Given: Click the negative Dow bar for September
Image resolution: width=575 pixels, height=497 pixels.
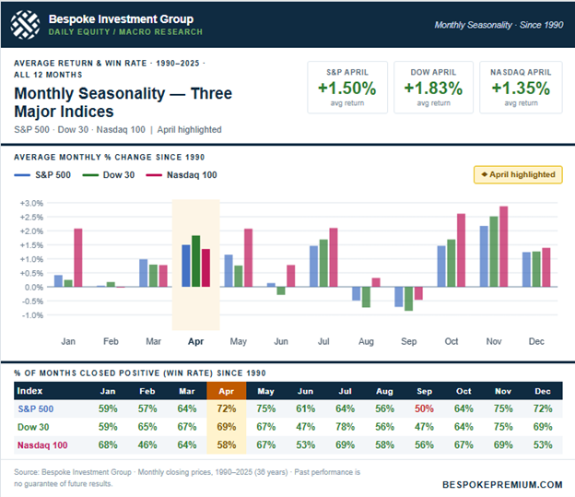Looking at the screenshot, I should click(409, 299).
